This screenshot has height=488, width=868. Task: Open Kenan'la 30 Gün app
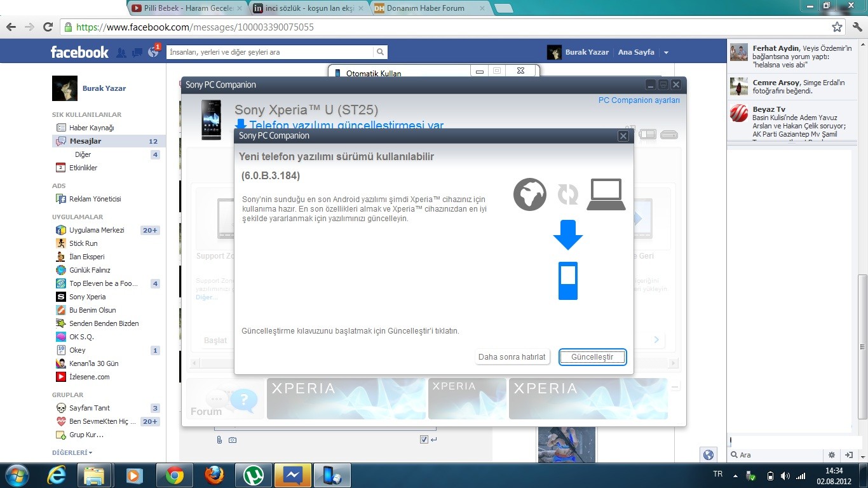click(x=93, y=363)
